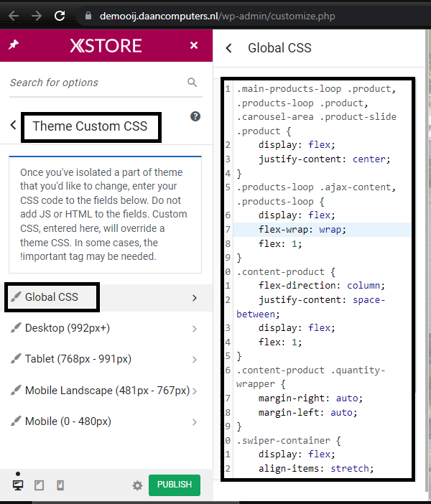Click the Theme Custom CSS heading
Image resolution: width=431 pixels, height=504 pixels.
(90, 126)
